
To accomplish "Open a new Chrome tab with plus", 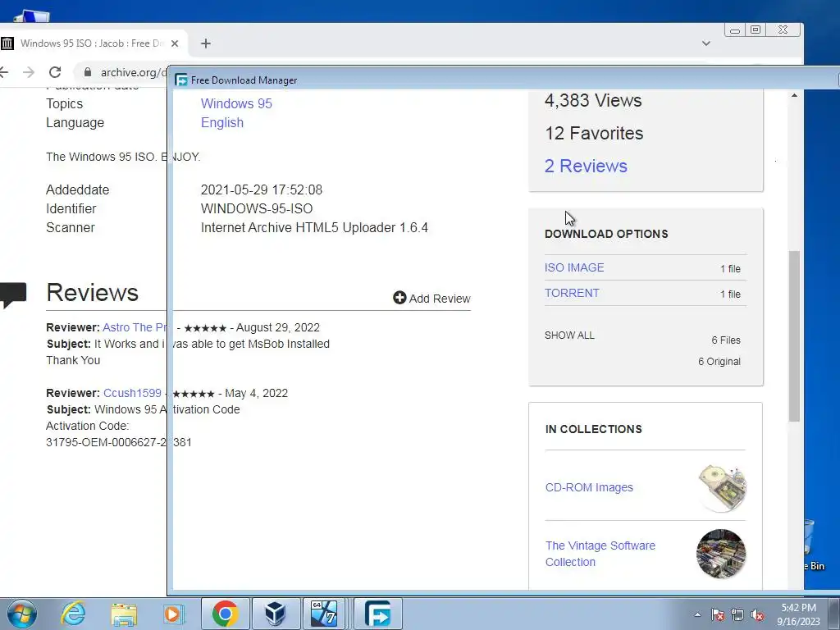I will [x=206, y=43].
